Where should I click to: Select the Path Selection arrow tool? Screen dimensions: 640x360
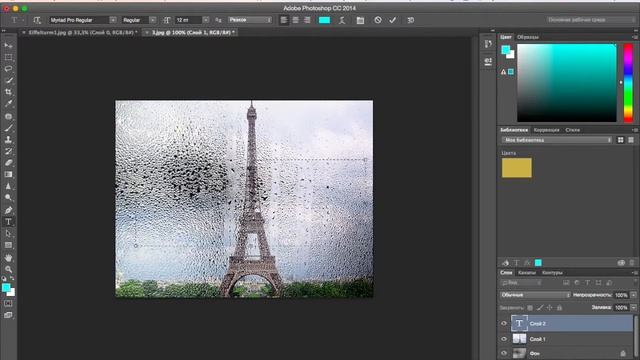8,233
